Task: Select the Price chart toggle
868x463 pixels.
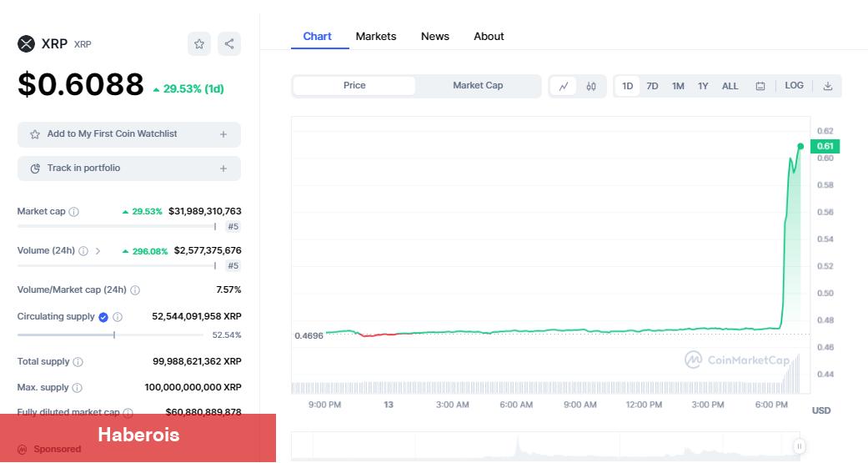Action: 354,86
